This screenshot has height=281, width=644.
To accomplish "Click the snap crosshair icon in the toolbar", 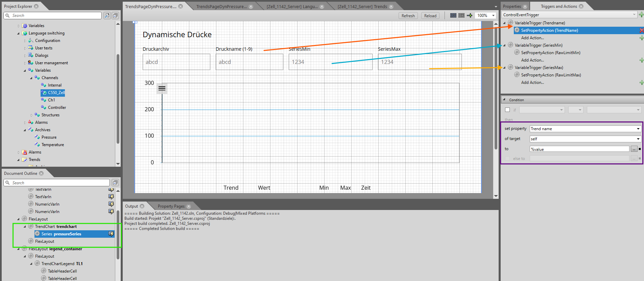I will pos(470,16).
